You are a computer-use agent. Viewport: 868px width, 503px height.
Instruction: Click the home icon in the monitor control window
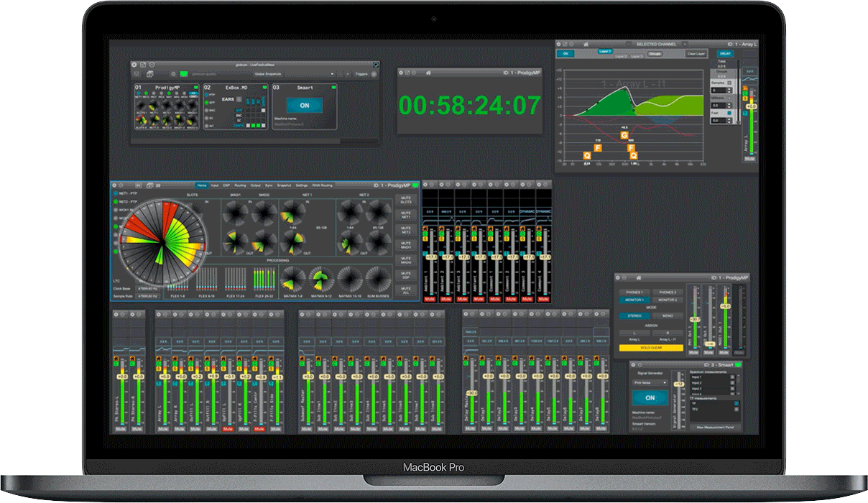click(638, 277)
